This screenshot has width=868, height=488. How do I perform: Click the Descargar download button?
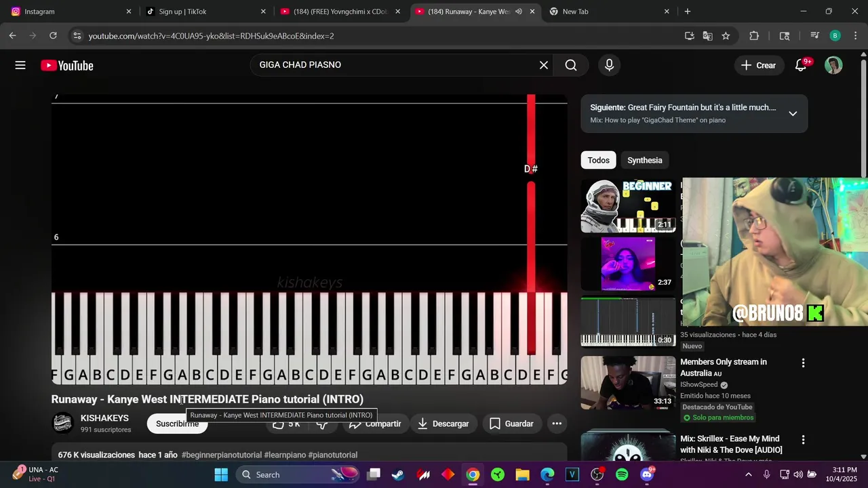443,424
